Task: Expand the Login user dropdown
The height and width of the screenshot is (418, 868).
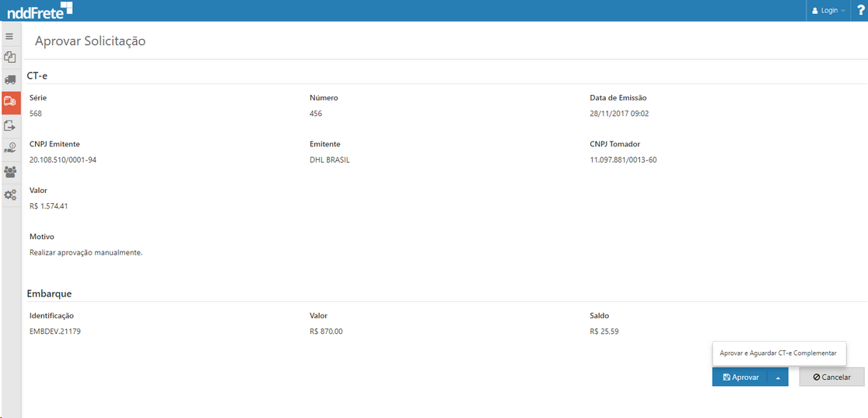Action: (x=828, y=10)
